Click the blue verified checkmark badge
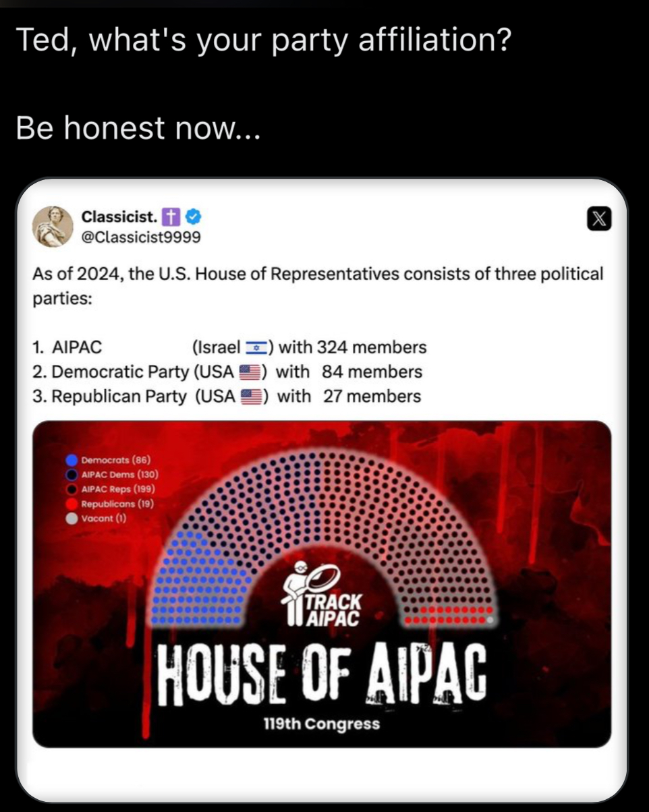Image resolution: width=649 pixels, height=812 pixels. 192,217
